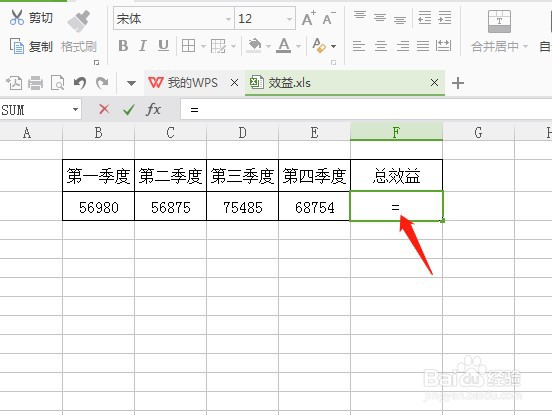Cancel formula entry with red X

[x=104, y=109]
